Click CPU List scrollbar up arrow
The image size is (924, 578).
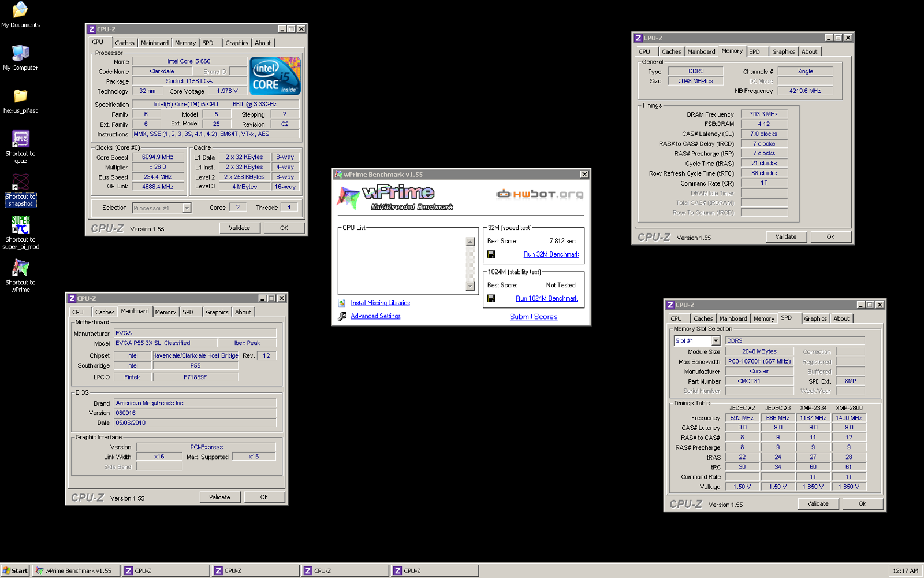(x=470, y=242)
